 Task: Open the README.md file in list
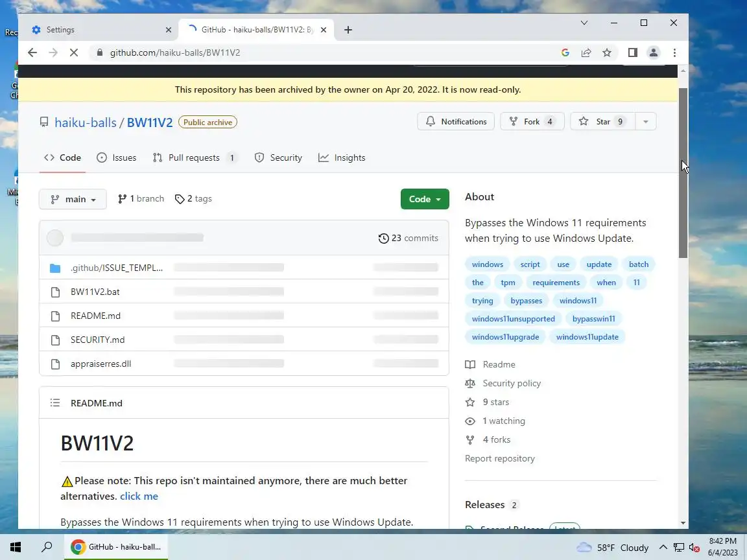click(96, 316)
